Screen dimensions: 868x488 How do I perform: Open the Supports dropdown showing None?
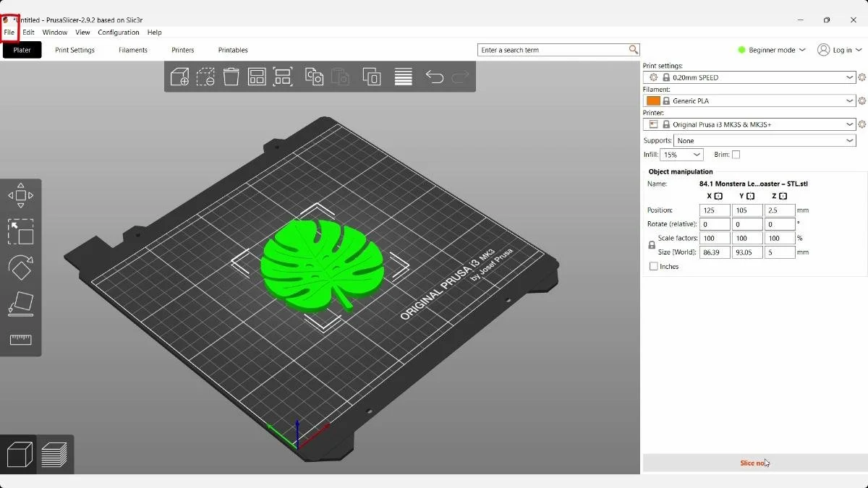(x=765, y=141)
